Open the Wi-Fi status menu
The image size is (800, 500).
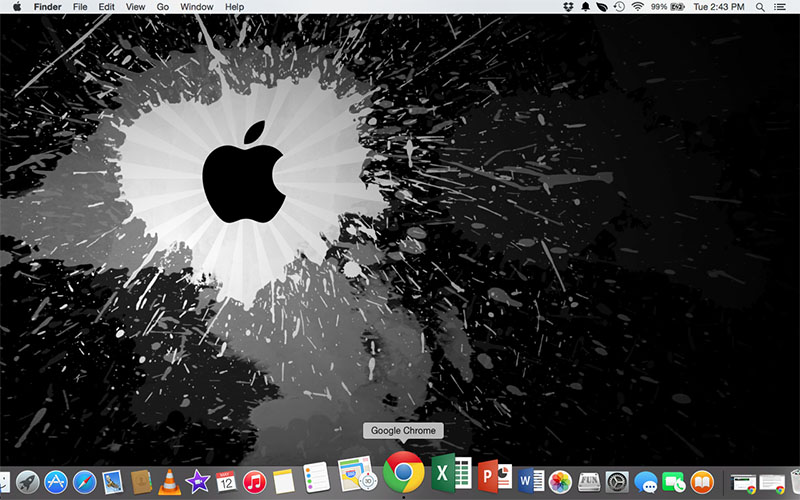pos(638,7)
